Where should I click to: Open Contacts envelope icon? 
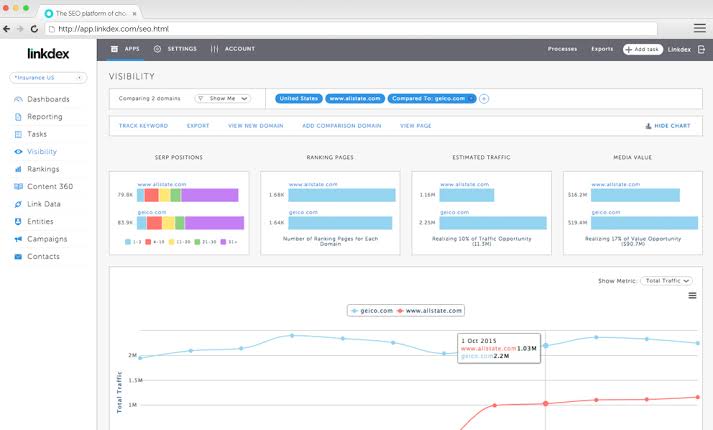pyautogui.click(x=18, y=256)
